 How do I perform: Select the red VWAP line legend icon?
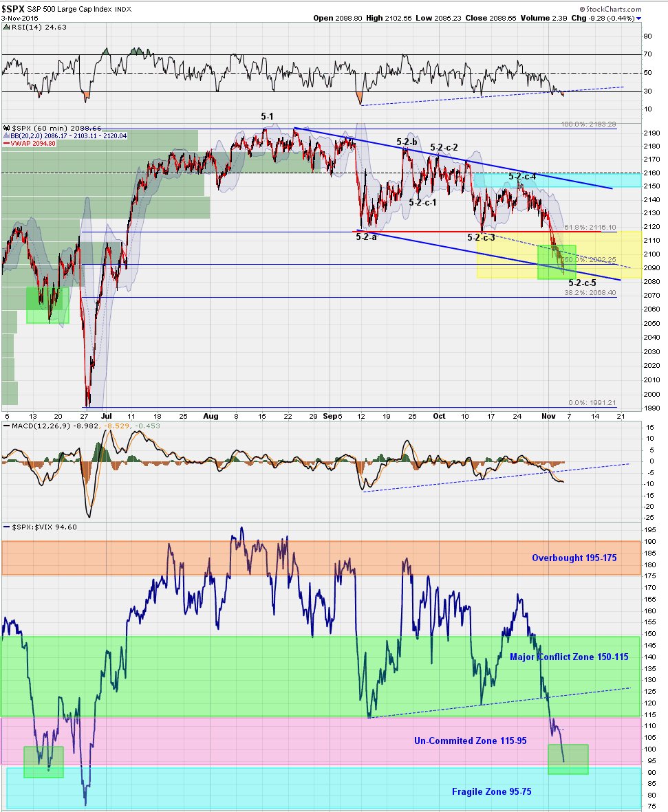(7, 143)
